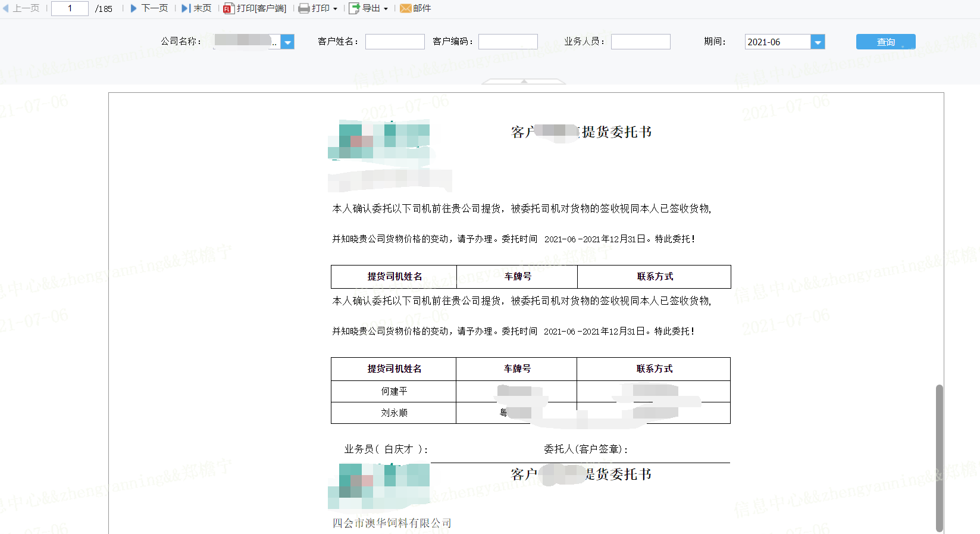This screenshot has width=980, height=534.
Task: Click the 客户编码 input field
Action: point(508,42)
